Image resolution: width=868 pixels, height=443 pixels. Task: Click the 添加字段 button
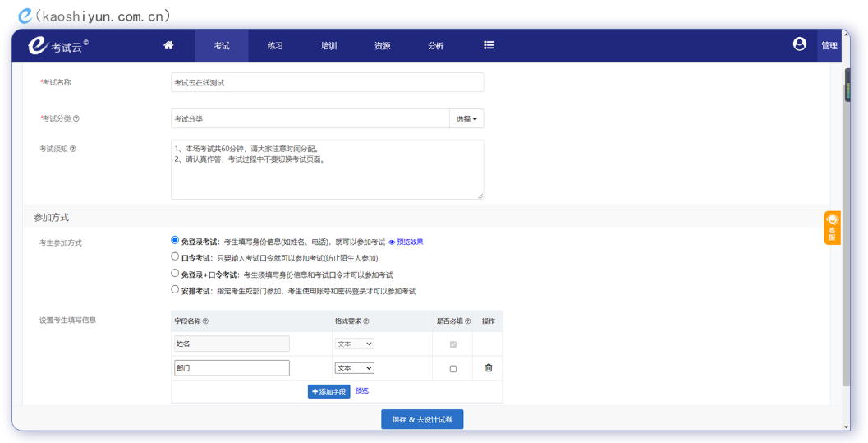pyautogui.click(x=328, y=392)
